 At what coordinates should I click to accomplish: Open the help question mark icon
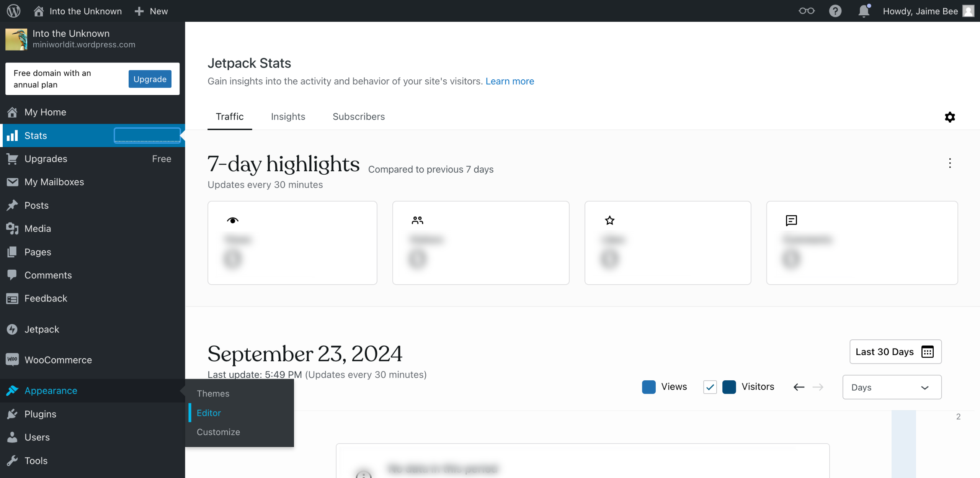pos(835,11)
